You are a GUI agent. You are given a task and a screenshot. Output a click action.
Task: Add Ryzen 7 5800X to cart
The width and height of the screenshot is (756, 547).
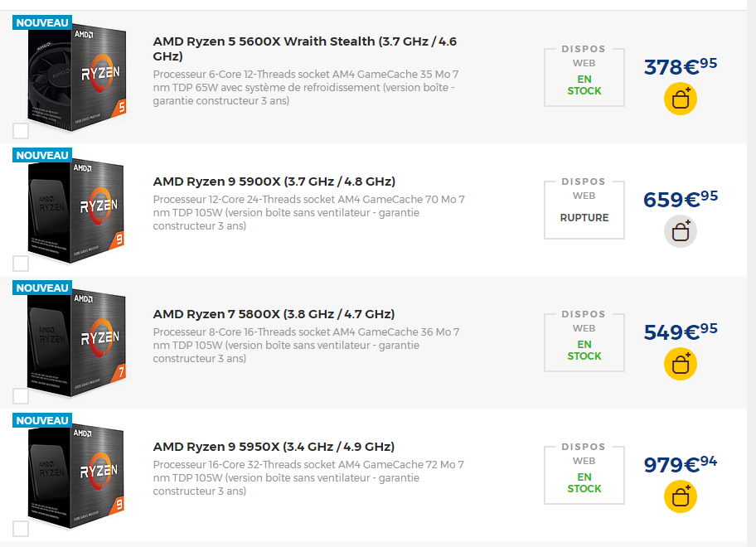tap(681, 364)
